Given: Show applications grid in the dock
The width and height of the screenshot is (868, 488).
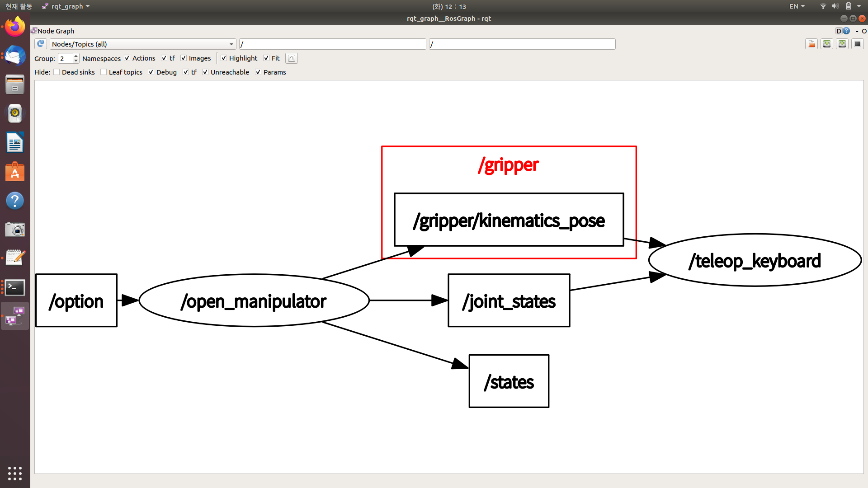Looking at the screenshot, I should 15,473.
